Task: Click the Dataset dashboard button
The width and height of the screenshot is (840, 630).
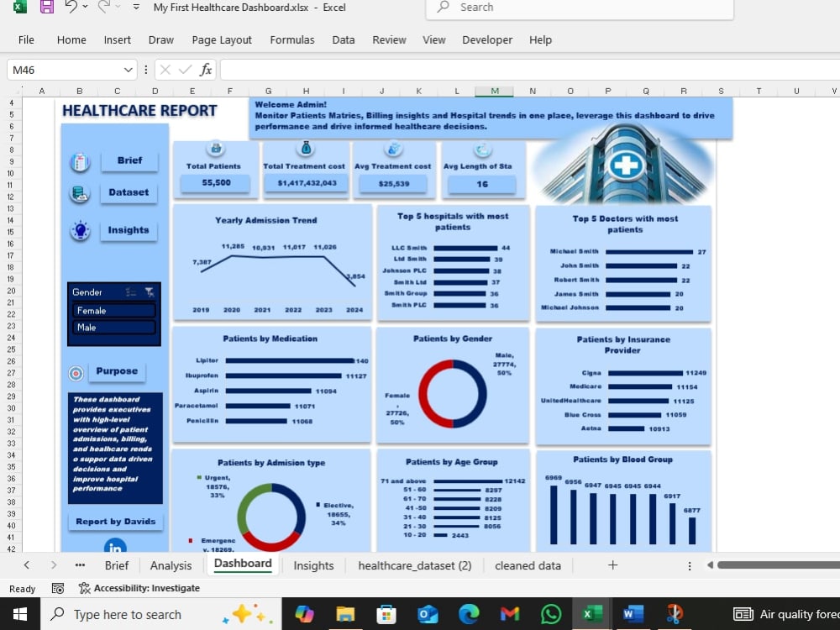Action: pyautogui.click(x=129, y=193)
